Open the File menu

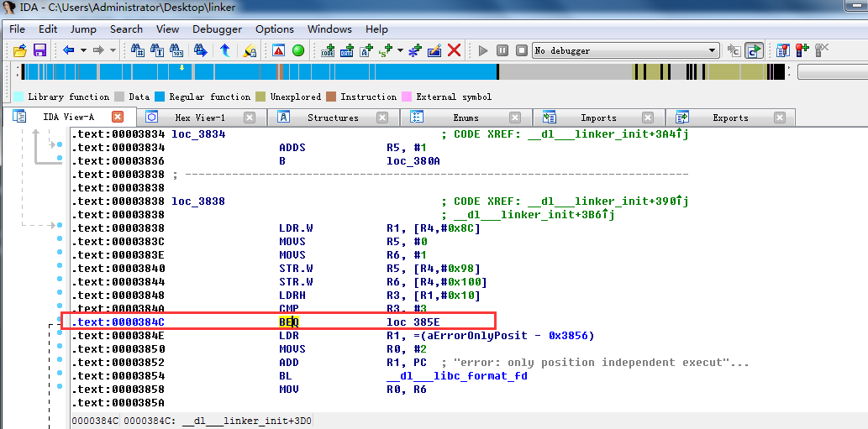tap(17, 29)
